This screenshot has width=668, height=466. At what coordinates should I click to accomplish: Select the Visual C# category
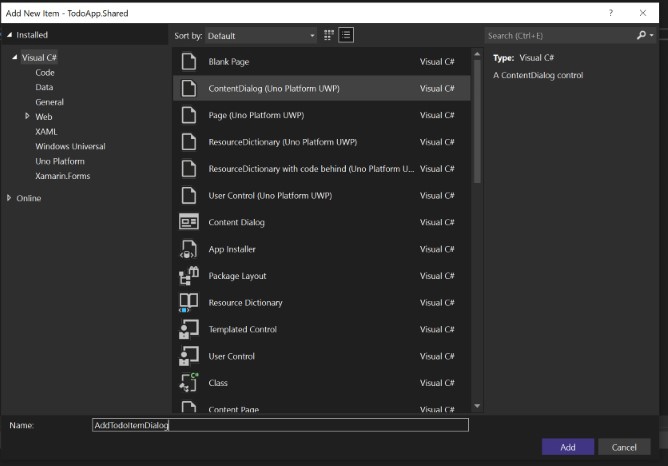(39, 58)
